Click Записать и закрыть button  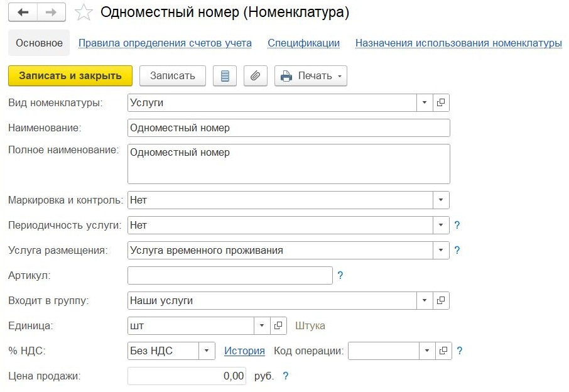[70, 76]
